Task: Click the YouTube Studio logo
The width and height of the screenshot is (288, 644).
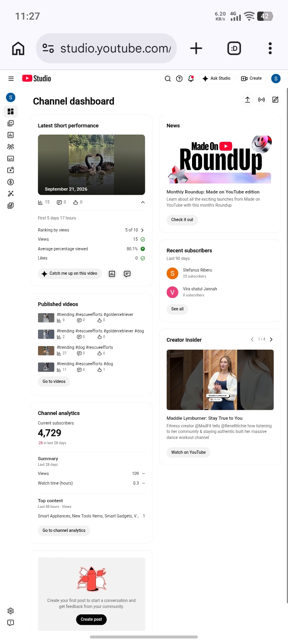Action: (37, 78)
